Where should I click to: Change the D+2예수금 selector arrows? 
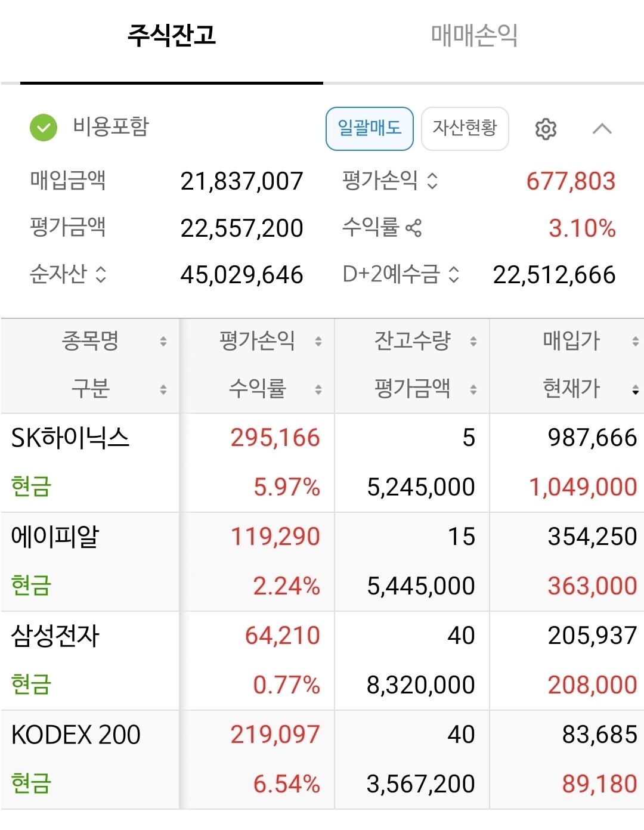(x=454, y=274)
